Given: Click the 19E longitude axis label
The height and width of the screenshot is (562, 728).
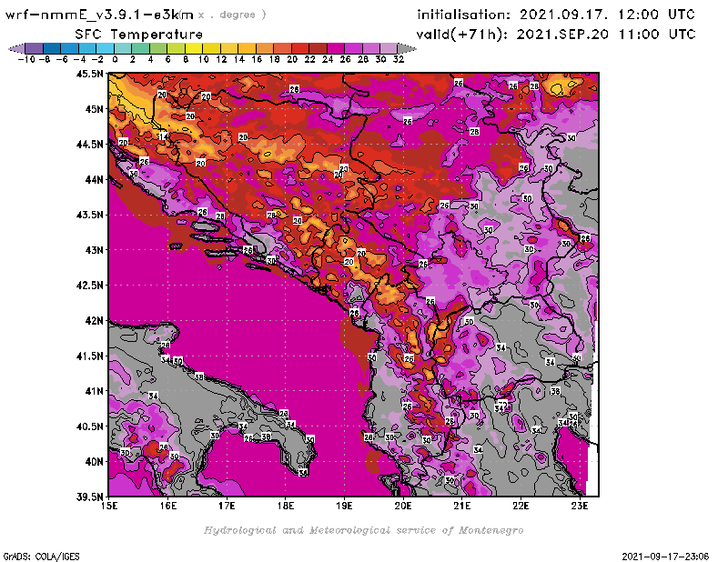Looking at the screenshot, I should (345, 506).
